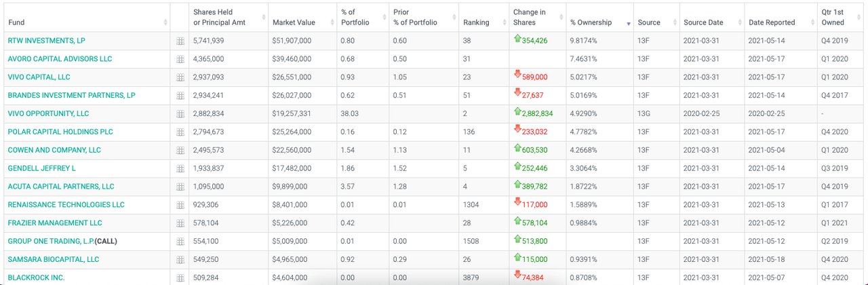Click green up arrow beside 389,782
This screenshot has width=868, height=285.
(x=517, y=185)
